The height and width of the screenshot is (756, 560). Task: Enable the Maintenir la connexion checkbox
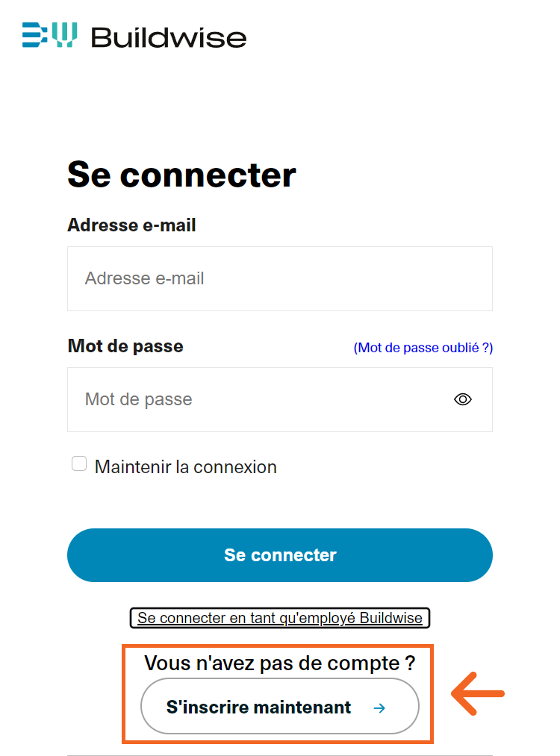(x=79, y=464)
